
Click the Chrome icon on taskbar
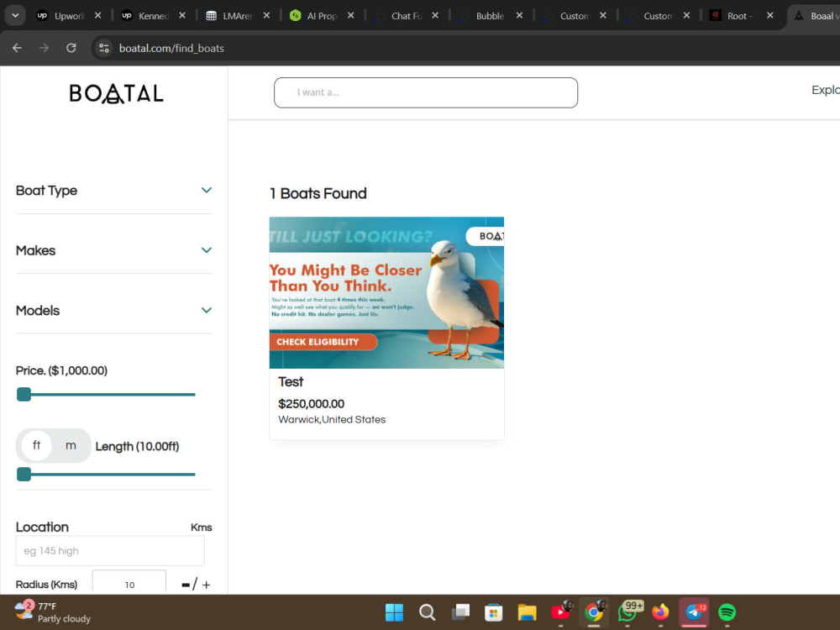(594, 612)
